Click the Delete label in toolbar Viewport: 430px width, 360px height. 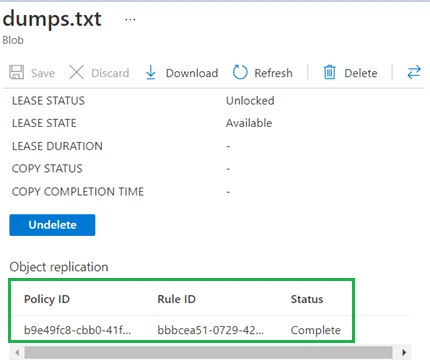361,73
